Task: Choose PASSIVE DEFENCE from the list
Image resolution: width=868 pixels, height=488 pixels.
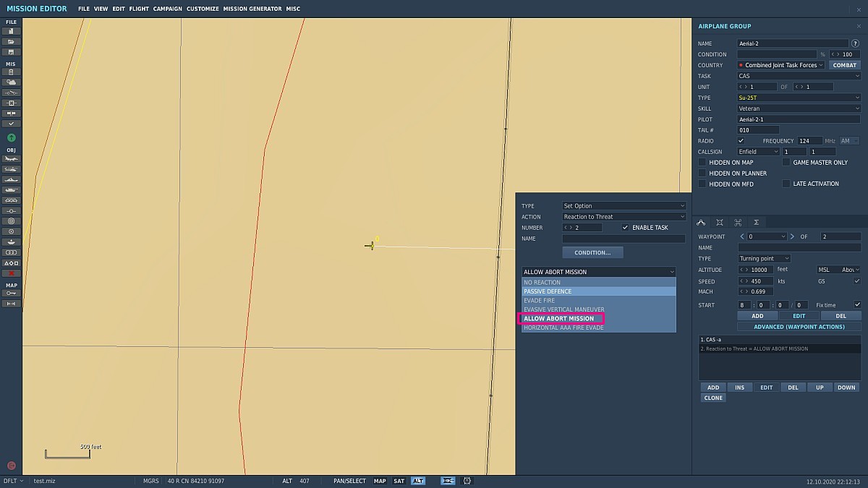Action: tap(599, 291)
